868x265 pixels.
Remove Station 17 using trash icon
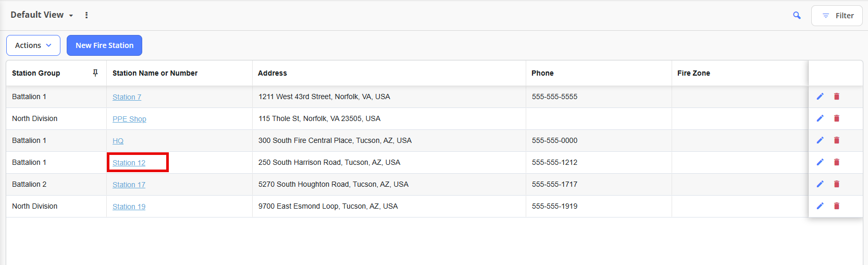837,184
